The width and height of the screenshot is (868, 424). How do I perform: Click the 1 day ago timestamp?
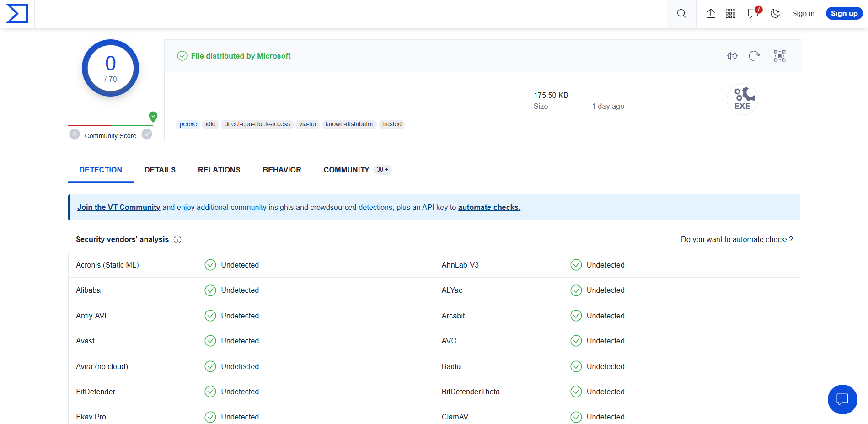[608, 106]
